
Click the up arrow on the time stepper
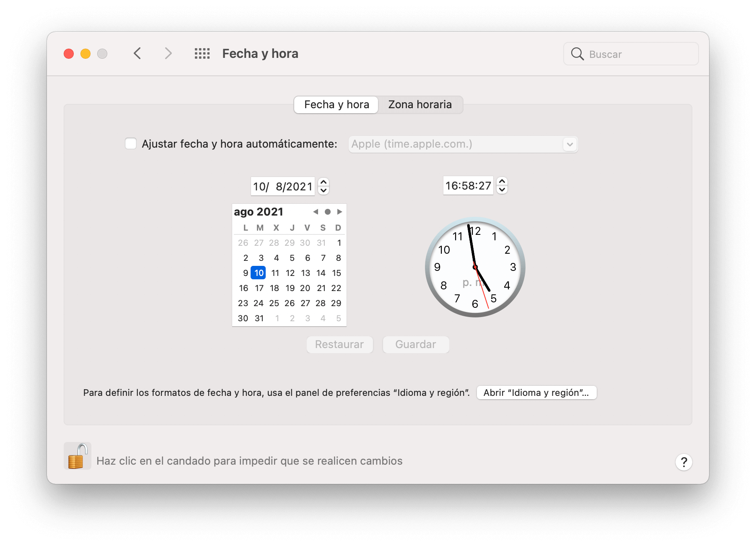click(502, 181)
